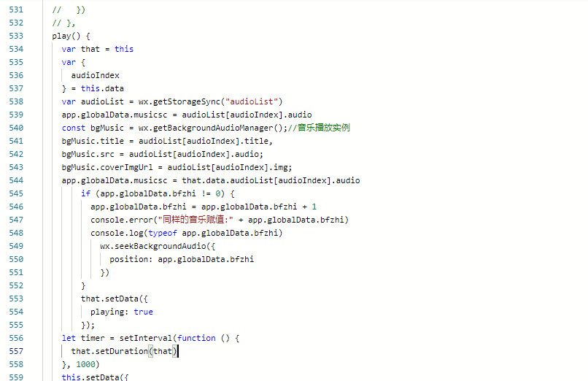This screenshot has width=588, height=381.
Task: Click the console.error call
Action: (220, 220)
